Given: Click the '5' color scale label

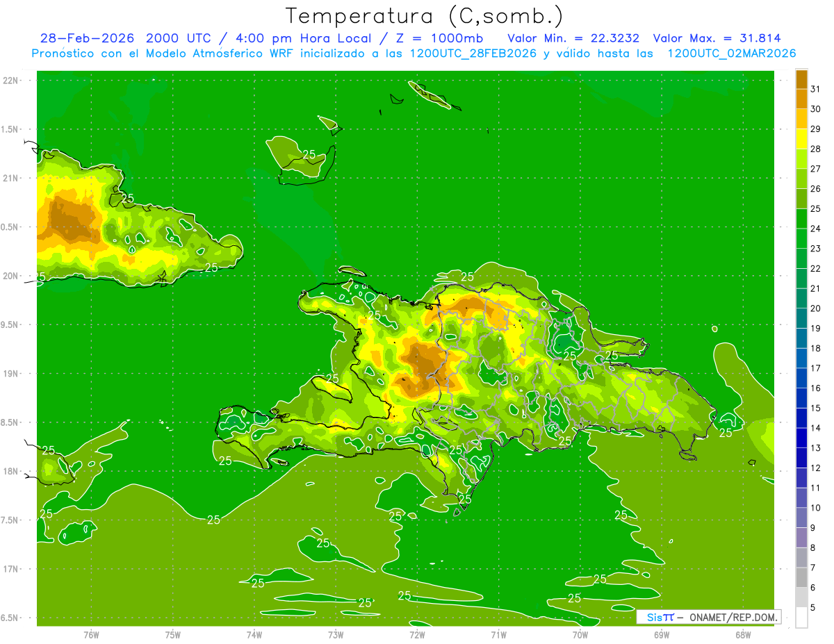Looking at the screenshot, I should (x=813, y=608).
